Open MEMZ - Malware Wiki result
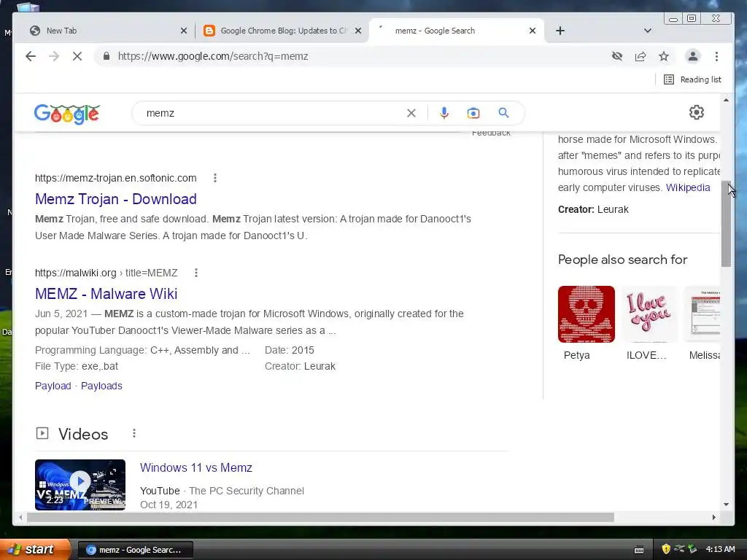Image resolution: width=747 pixels, height=560 pixels. (x=107, y=294)
